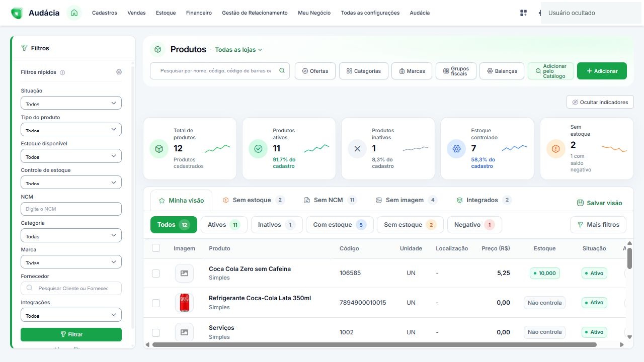Click the Estoque controlado gear icon
The height and width of the screenshot is (362, 644).
point(456,149)
